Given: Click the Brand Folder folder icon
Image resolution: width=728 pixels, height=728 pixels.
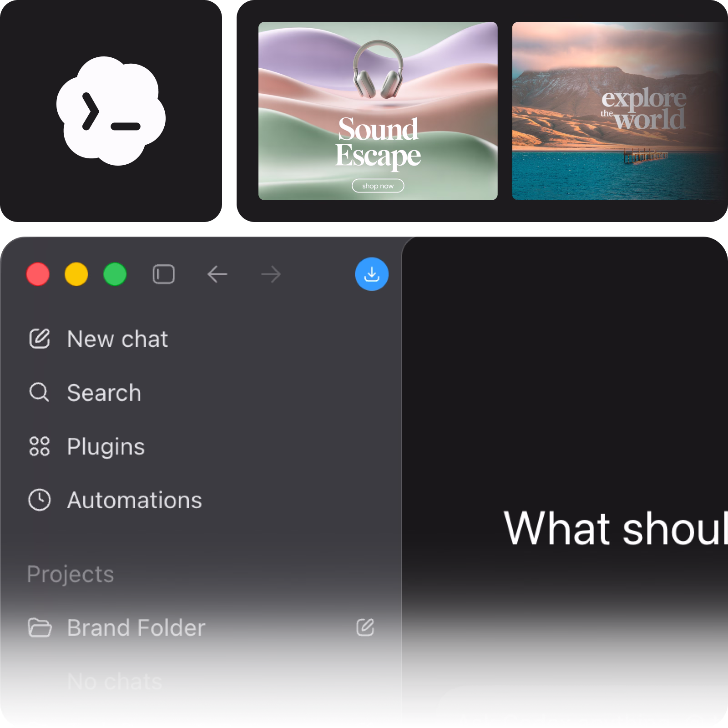Looking at the screenshot, I should click(40, 627).
